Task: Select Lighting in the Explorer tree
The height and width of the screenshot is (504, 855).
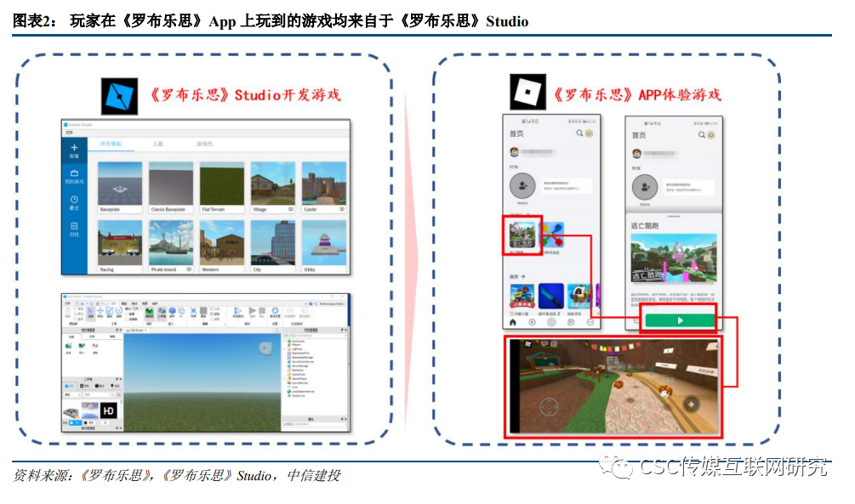Action: pyautogui.click(x=295, y=349)
